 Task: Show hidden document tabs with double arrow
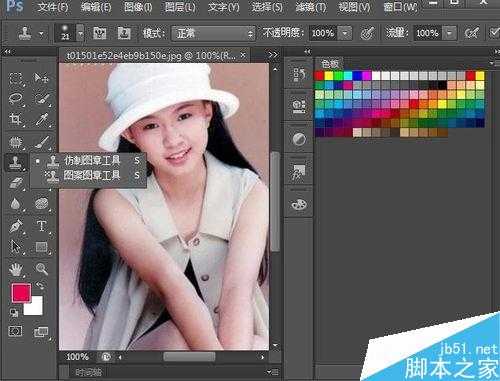tap(273, 54)
